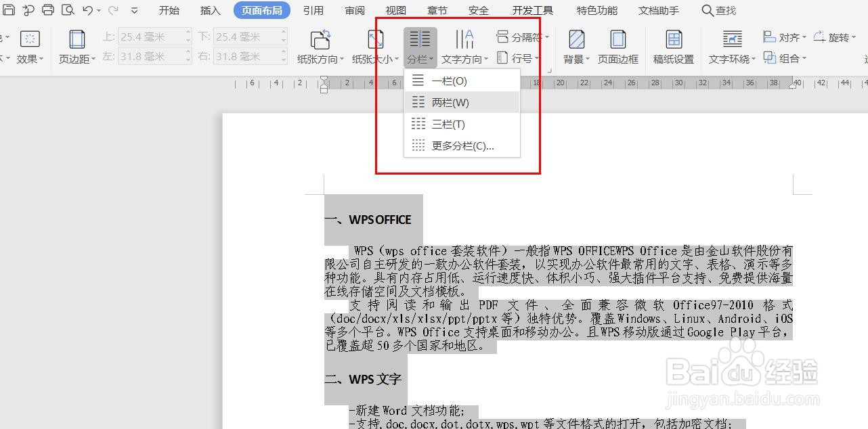
Task: Open the quick access customize dropdown arrow
Action: (134, 11)
